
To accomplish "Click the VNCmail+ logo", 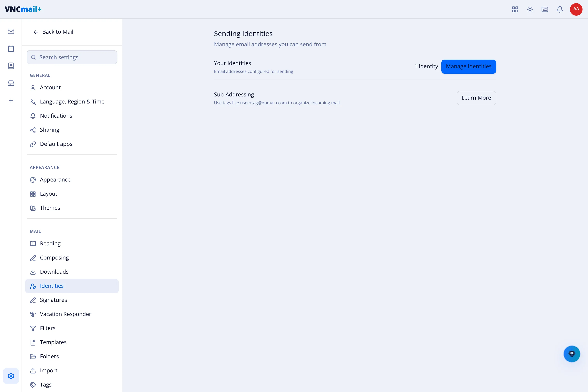I will pos(23,9).
